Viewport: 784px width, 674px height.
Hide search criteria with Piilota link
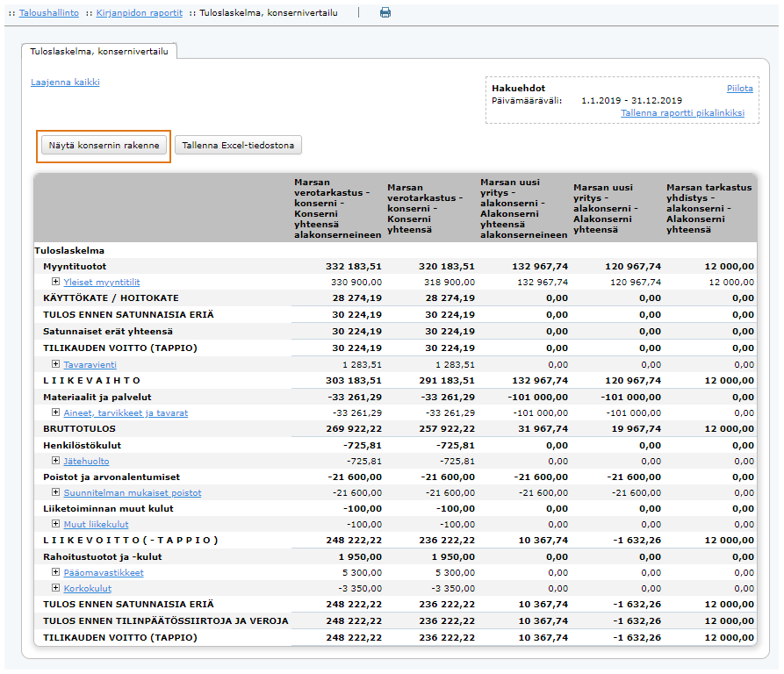[739, 89]
